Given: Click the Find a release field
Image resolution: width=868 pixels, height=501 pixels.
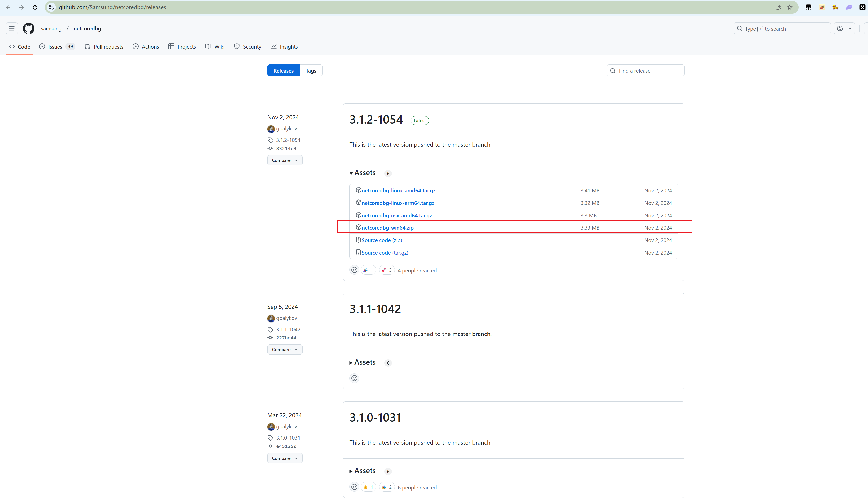Looking at the screenshot, I should pyautogui.click(x=648, y=71).
